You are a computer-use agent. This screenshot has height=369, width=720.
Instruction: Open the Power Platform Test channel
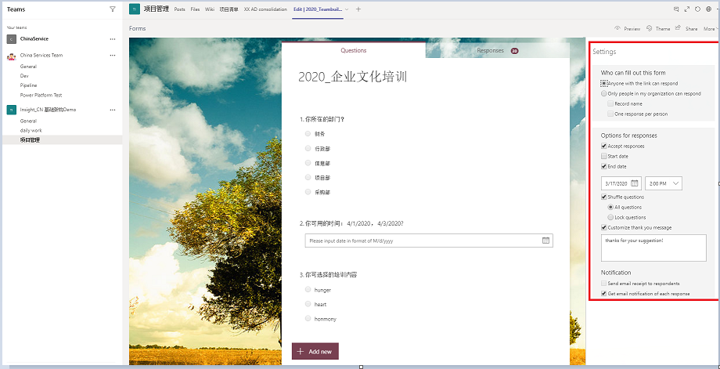tap(41, 95)
